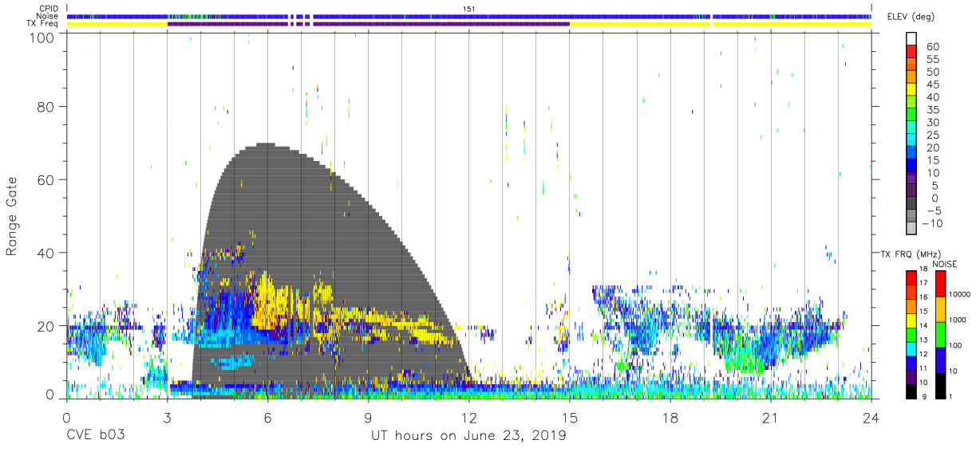Image resolution: width=980 pixels, height=452 pixels.
Task: Click UT hour tick label 3
Action: (x=167, y=418)
